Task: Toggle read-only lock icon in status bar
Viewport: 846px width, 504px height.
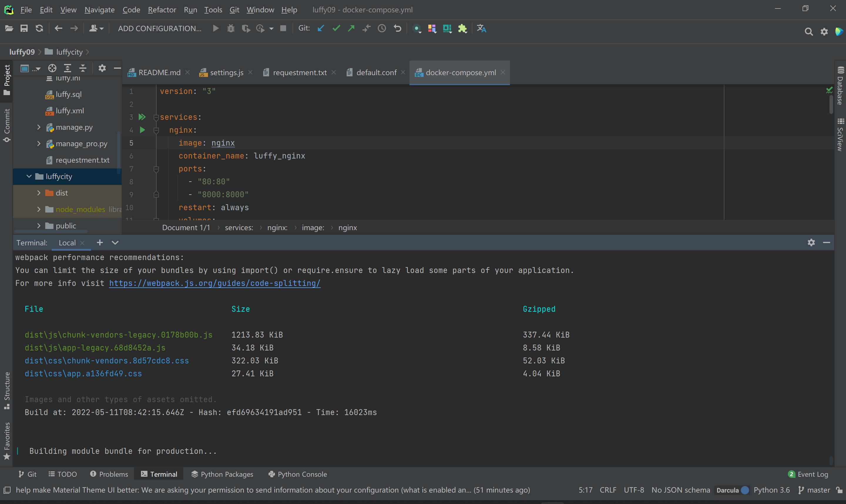Action: (x=840, y=490)
